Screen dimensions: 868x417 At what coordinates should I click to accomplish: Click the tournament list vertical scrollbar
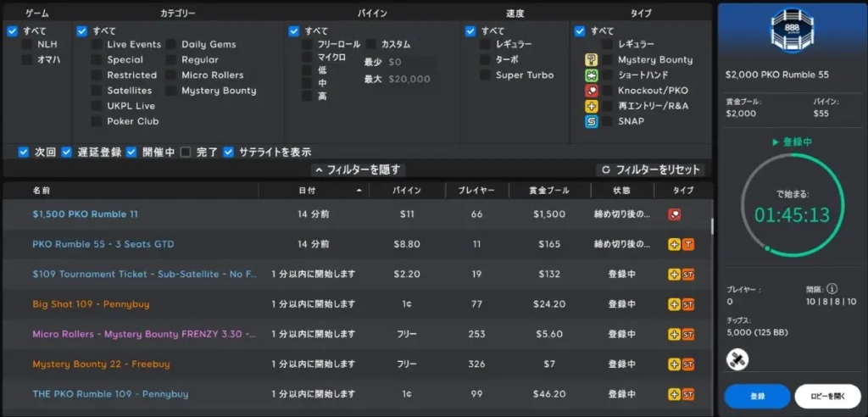[712, 226]
